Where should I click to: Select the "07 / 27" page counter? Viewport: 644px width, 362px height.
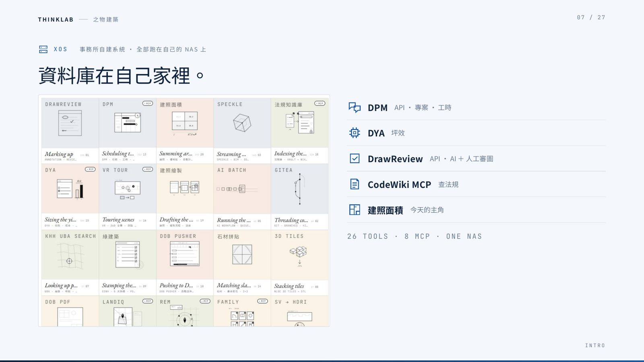tap(591, 17)
